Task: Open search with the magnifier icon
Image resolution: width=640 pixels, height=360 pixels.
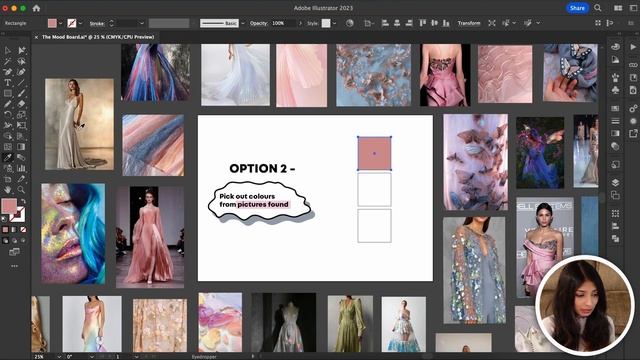Action: point(598,8)
